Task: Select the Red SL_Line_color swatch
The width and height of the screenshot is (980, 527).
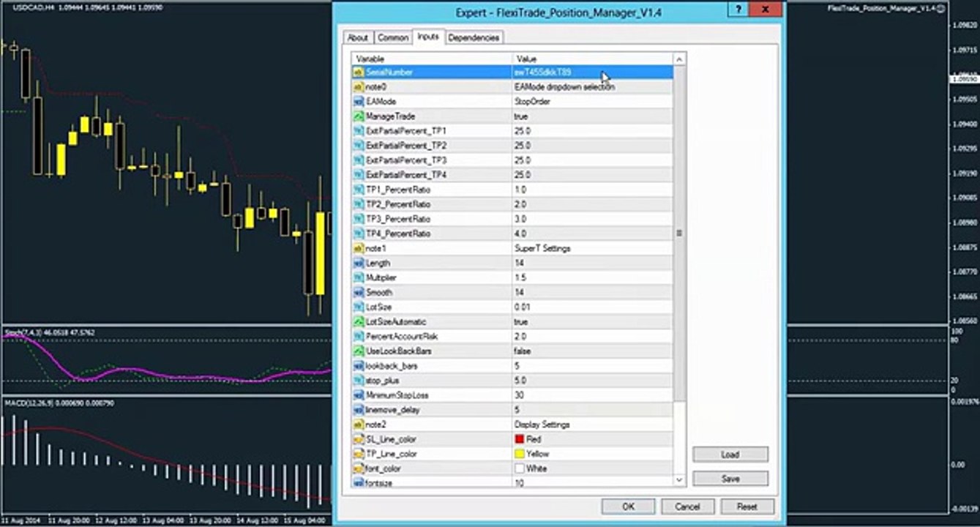Action: point(520,439)
